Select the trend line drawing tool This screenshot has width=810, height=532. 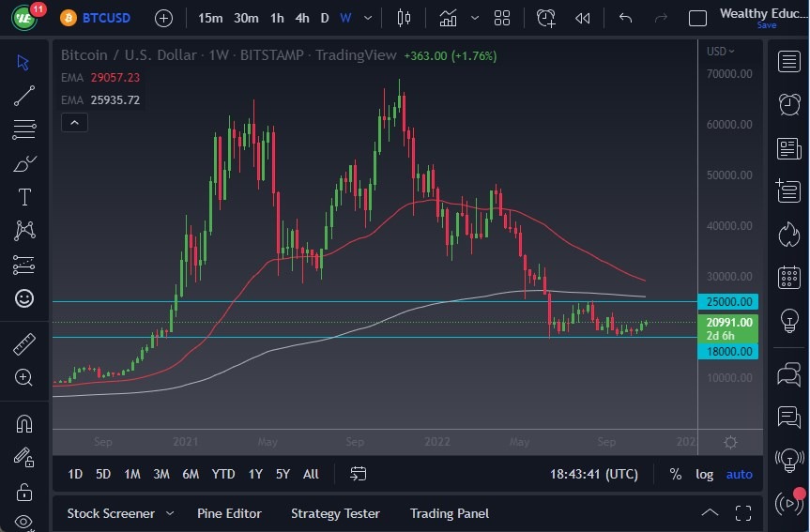pos(24,95)
